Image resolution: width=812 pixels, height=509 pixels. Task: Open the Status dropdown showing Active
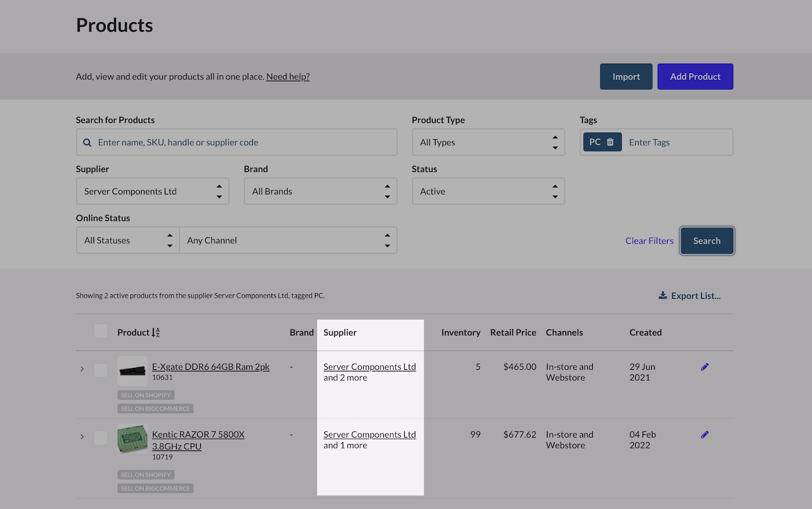click(488, 191)
